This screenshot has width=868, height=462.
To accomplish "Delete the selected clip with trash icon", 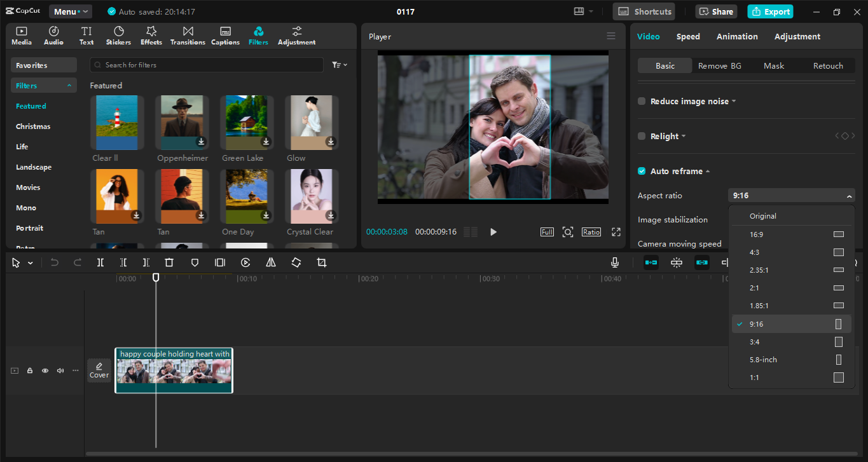I will tap(169, 262).
